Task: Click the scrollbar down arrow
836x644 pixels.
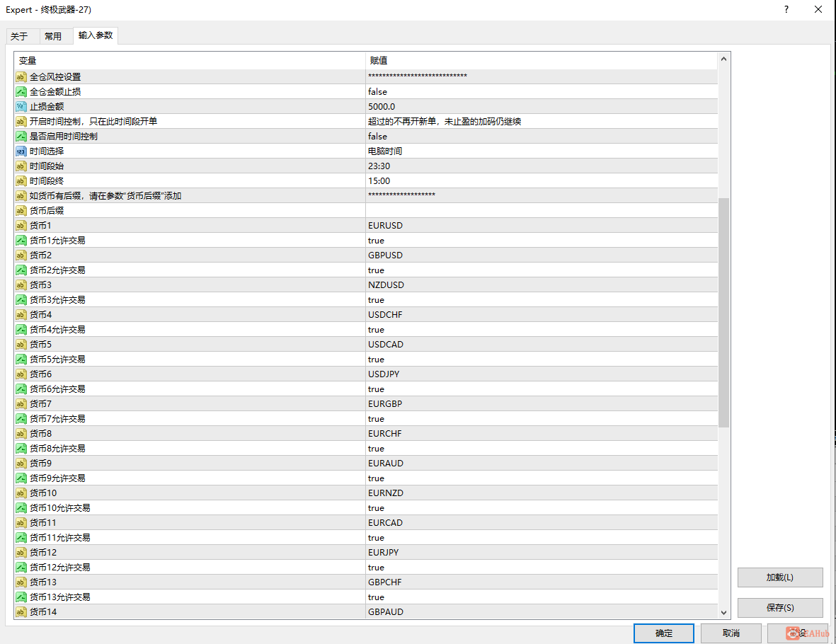Action: click(723, 613)
